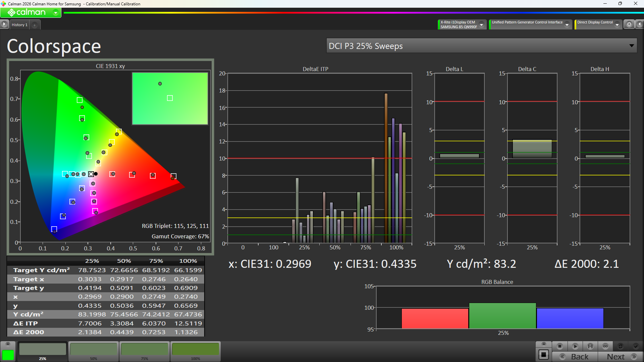This screenshot has height=362, width=644.
Task: Add a new history tab with the plus button
Action: click(x=35, y=25)
